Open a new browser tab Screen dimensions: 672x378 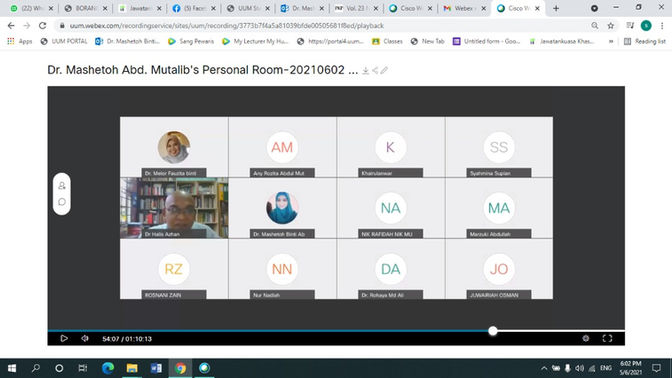[556, 8]
